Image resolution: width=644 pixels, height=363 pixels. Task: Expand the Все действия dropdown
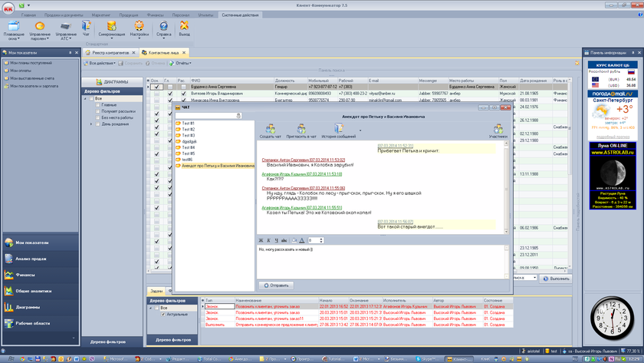tap(103, 63)
